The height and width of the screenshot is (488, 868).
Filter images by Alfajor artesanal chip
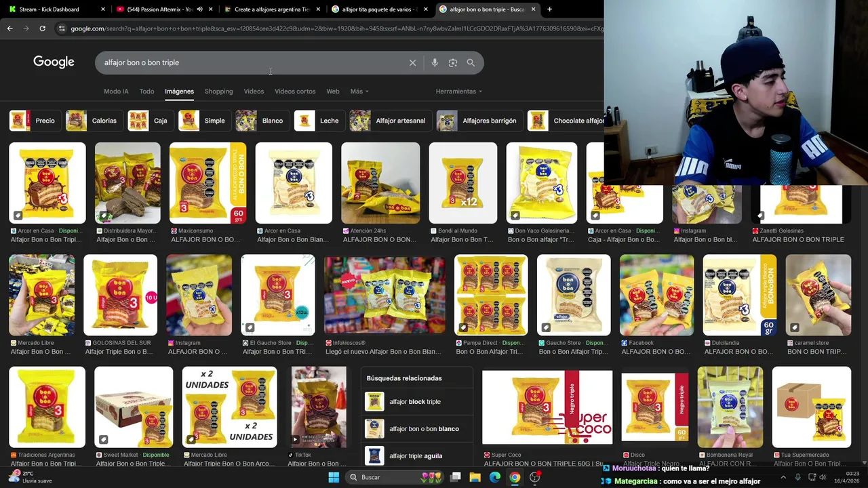389,121
